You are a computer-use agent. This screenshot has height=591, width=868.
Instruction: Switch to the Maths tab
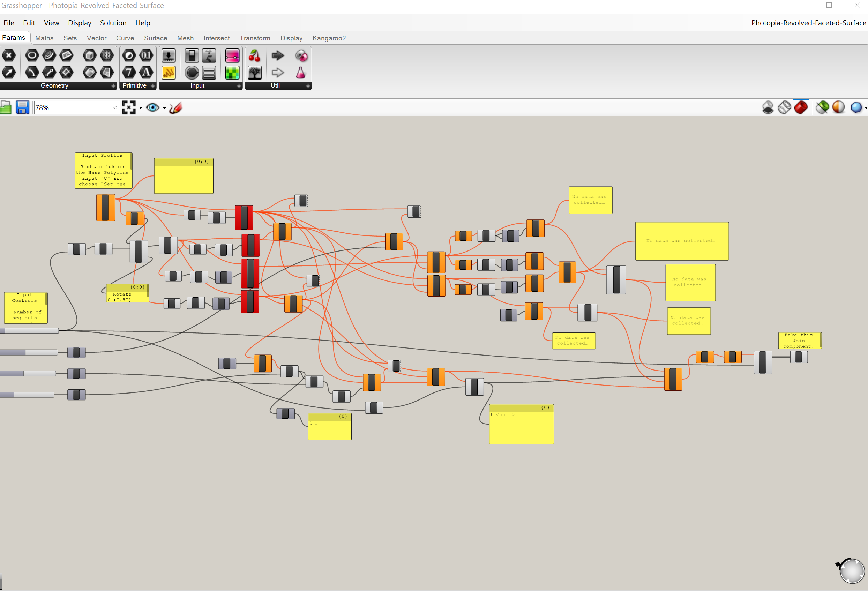pos(44,38)
